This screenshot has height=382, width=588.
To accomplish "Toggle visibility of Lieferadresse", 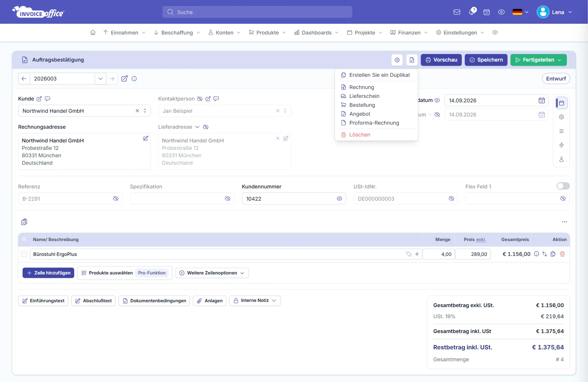I will [x=206, y=127].
